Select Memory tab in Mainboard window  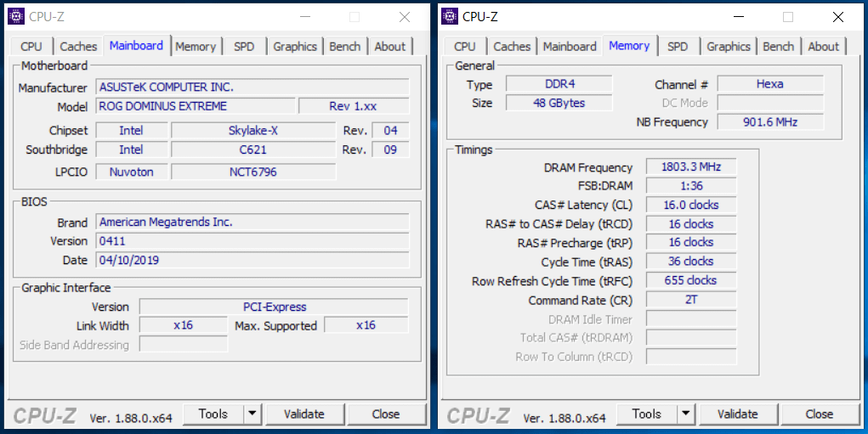click(196, 47)
